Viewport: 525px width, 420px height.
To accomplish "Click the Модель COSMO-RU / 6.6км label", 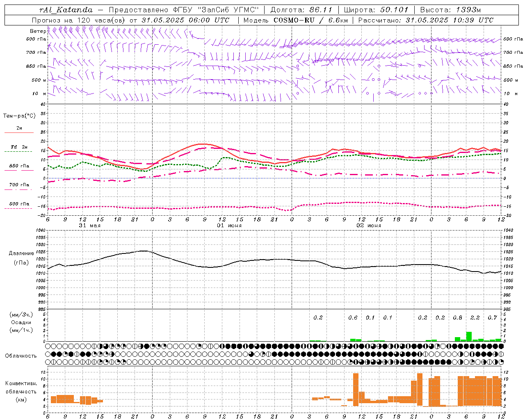I will pyautogui.click(x=296, y=20).
